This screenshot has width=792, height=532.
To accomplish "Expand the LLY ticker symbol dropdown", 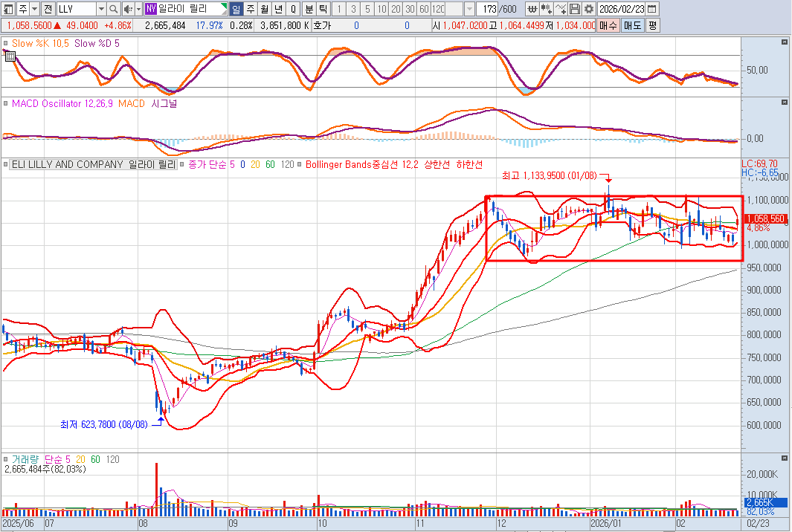I will (x=100, y=9).
